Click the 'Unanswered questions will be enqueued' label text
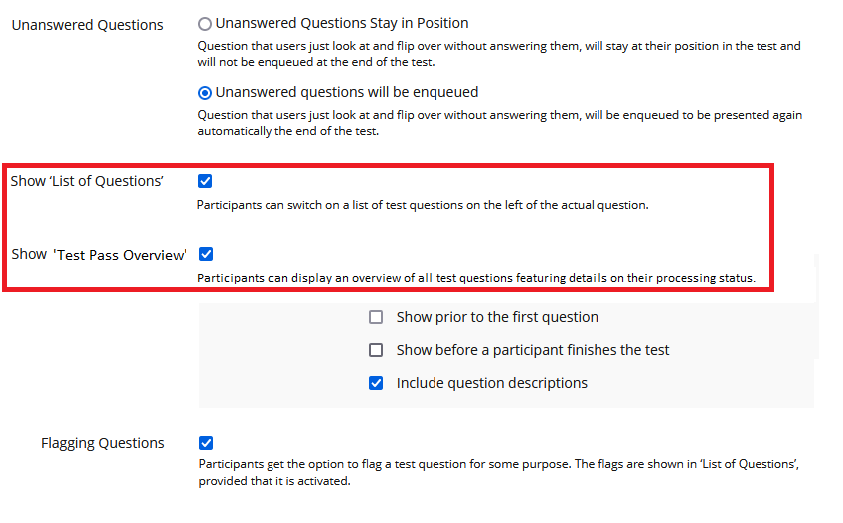This screenshot has height=523, width=843. point(347,93)
